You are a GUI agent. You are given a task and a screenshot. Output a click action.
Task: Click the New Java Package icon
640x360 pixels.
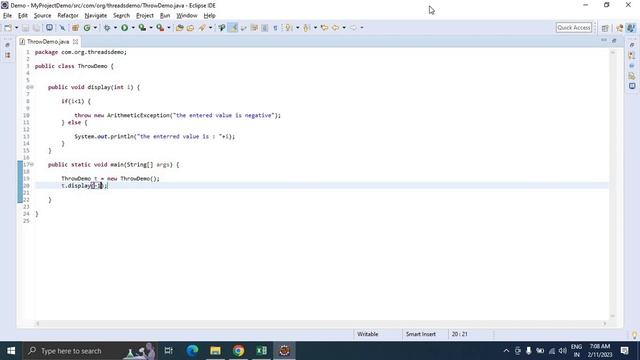[75, 28]
